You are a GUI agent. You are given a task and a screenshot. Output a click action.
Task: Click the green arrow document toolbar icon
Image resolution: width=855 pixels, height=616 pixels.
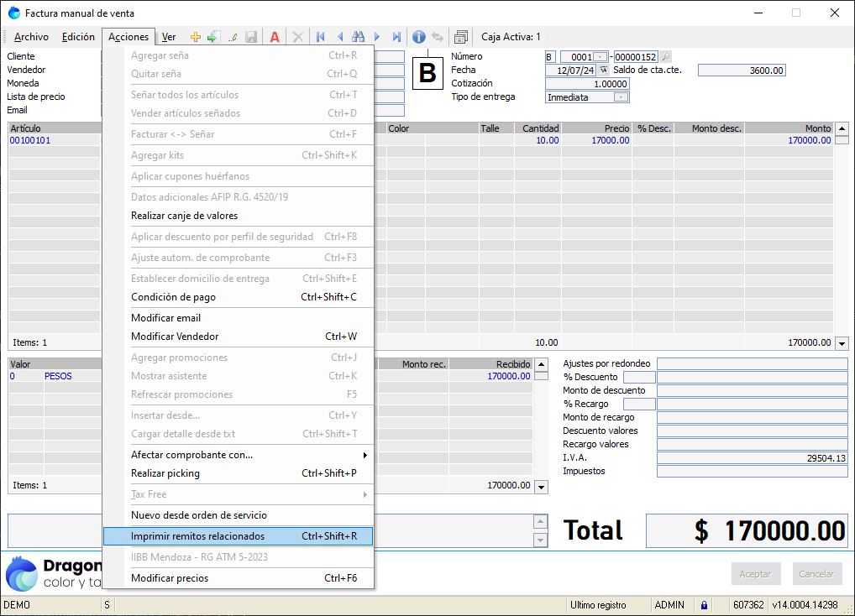tap(213, 37)
